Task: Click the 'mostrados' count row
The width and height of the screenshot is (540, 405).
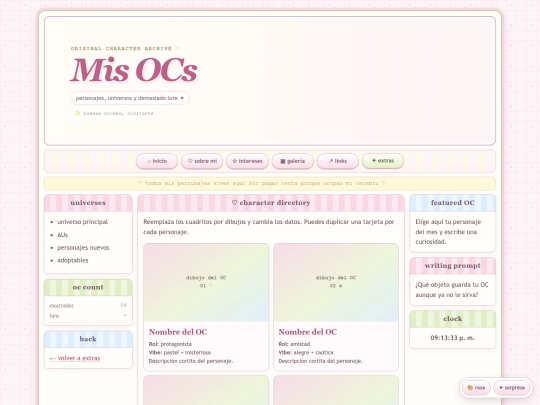Action: [x=88, y=305]
